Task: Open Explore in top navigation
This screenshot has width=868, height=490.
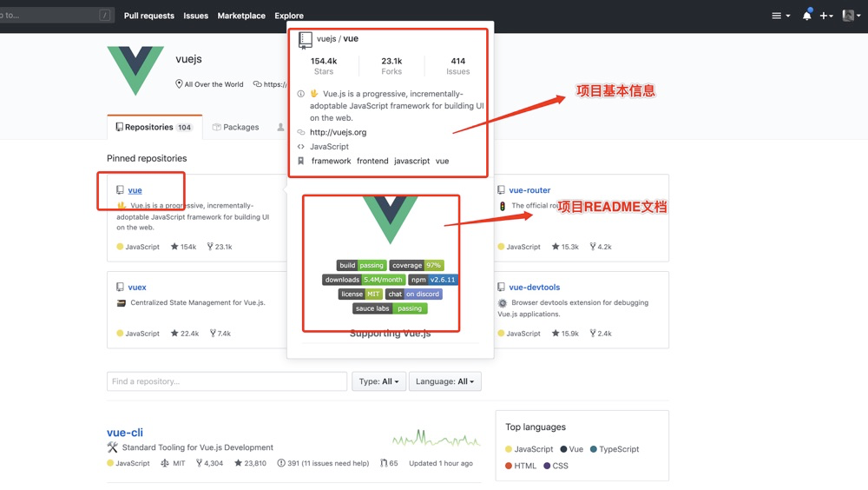Action: (289, 16)
